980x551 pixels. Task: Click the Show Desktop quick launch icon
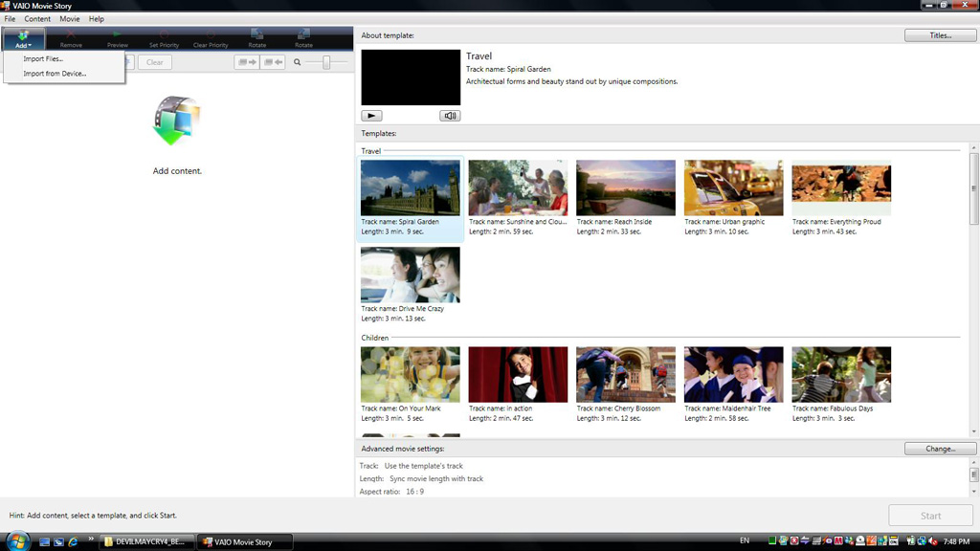(44, 541)
